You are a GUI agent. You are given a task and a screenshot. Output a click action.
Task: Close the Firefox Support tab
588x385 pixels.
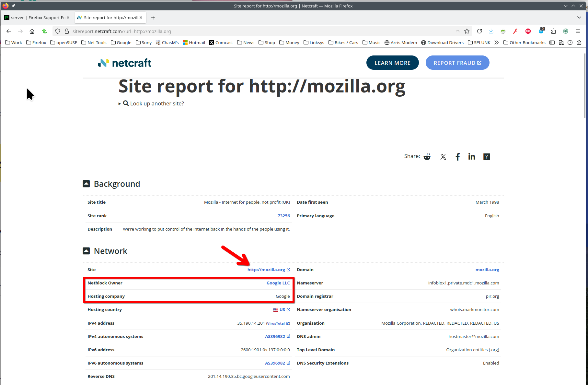tap(68, 18)
